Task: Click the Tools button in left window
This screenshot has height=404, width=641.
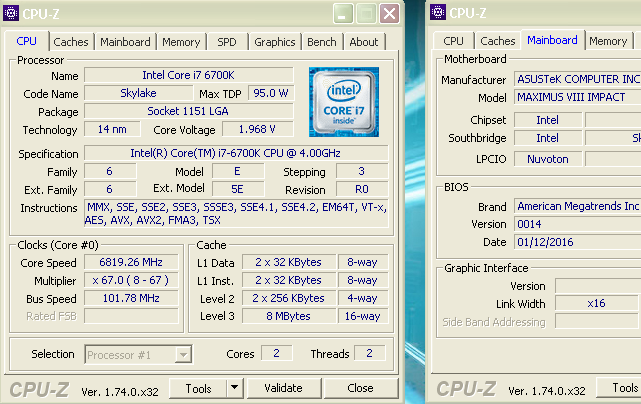Action: 198,388
